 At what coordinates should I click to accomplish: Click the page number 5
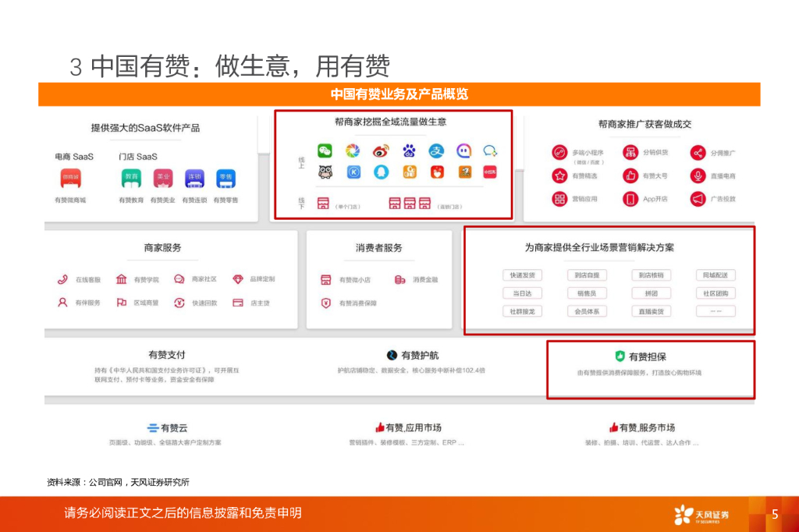coord(775,514)
